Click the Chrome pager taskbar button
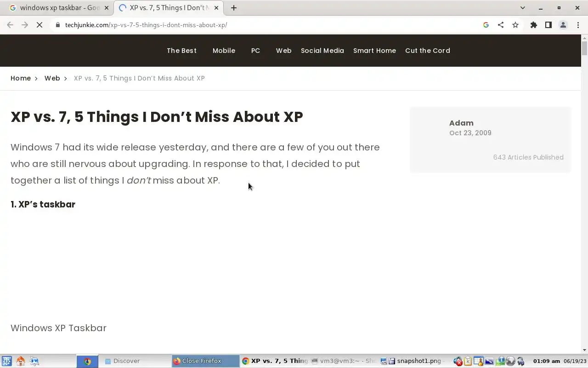The width and height of the screenshot is (588, 368). tap(87, 361)
